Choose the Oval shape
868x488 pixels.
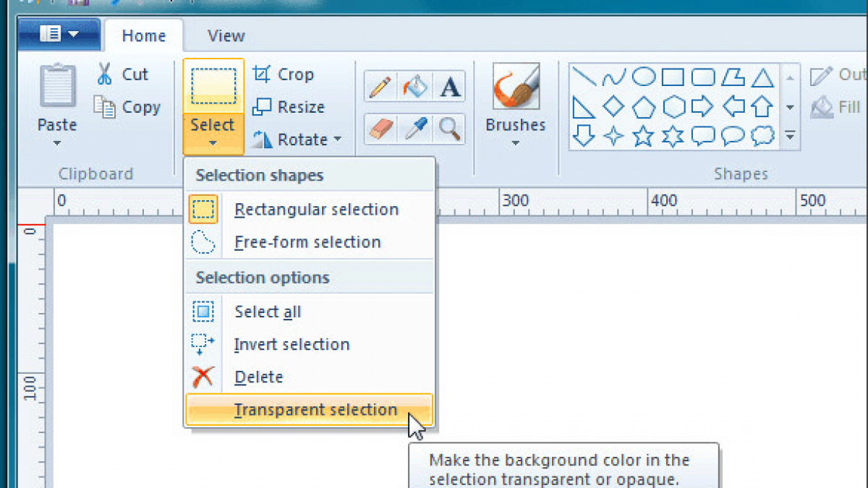coord(644,77)
